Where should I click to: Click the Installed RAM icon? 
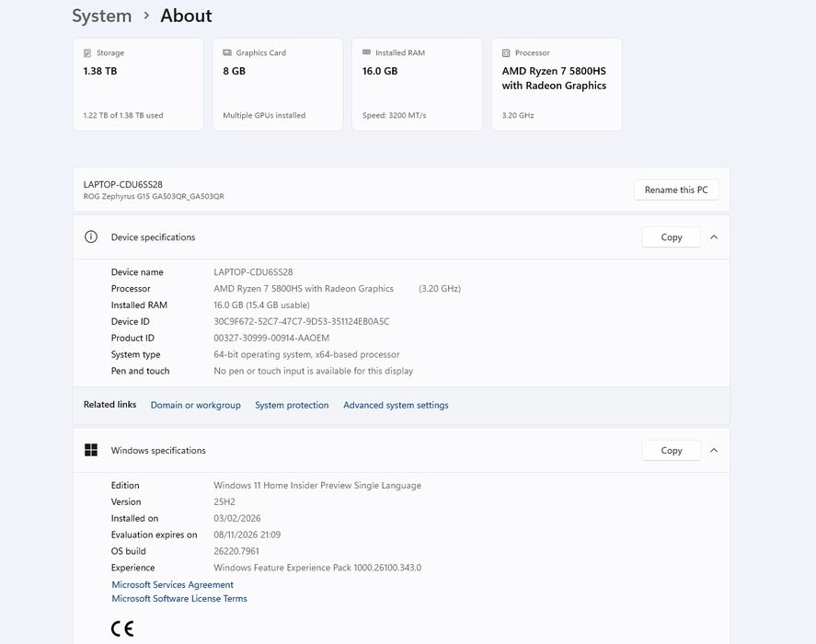(x=367, y=53)
